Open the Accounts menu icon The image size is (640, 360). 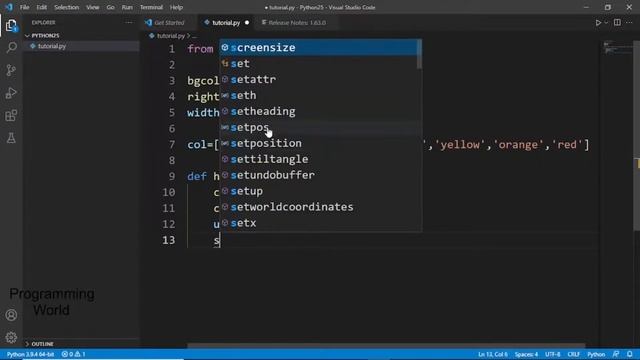(11, 315)
